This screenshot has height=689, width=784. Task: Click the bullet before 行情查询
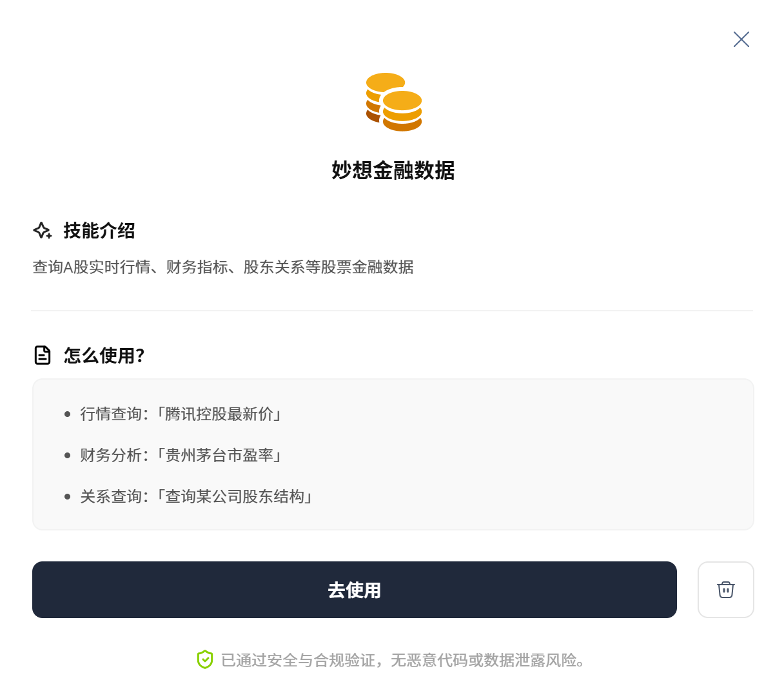[x=68, y=414]
